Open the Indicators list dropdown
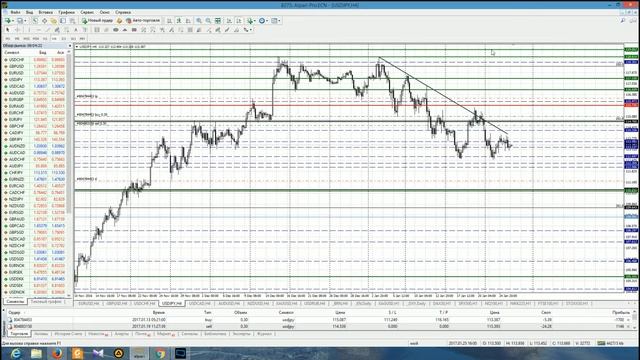The height and width of the screenshot is (360, 640). [x=251, y=20]
